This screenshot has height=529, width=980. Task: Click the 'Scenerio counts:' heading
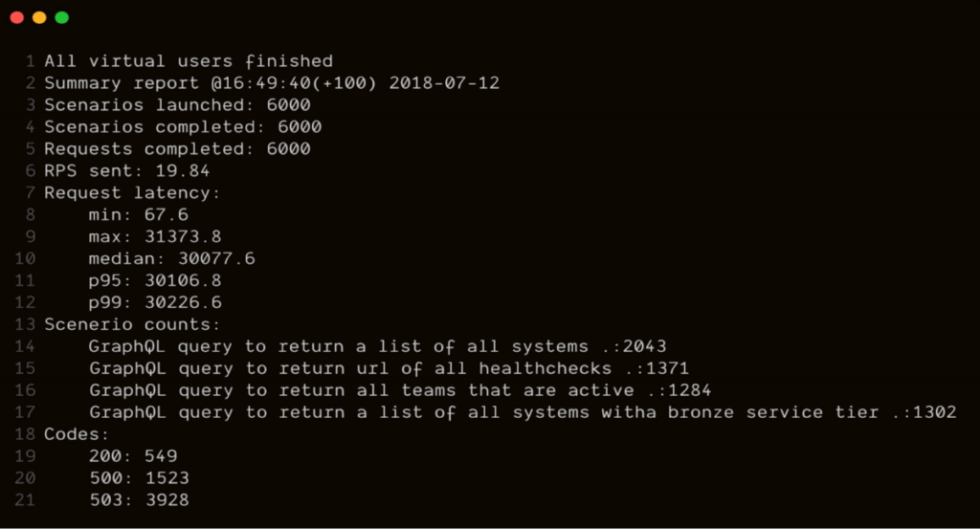[x=132, y=324]
